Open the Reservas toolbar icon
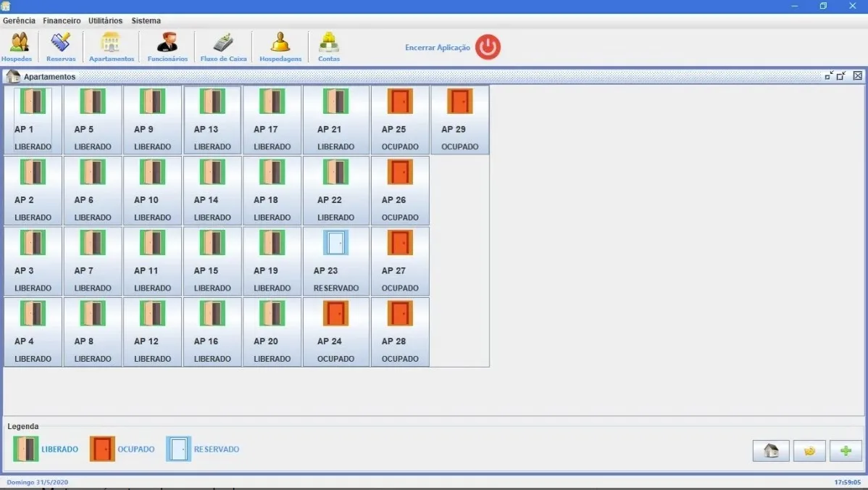Viewport: 868px width, 490px height. tap(61, 47)
